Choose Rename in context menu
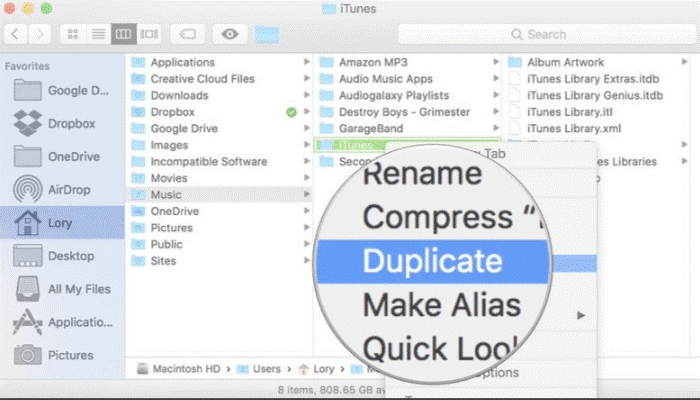 click(x=422, y=173)
